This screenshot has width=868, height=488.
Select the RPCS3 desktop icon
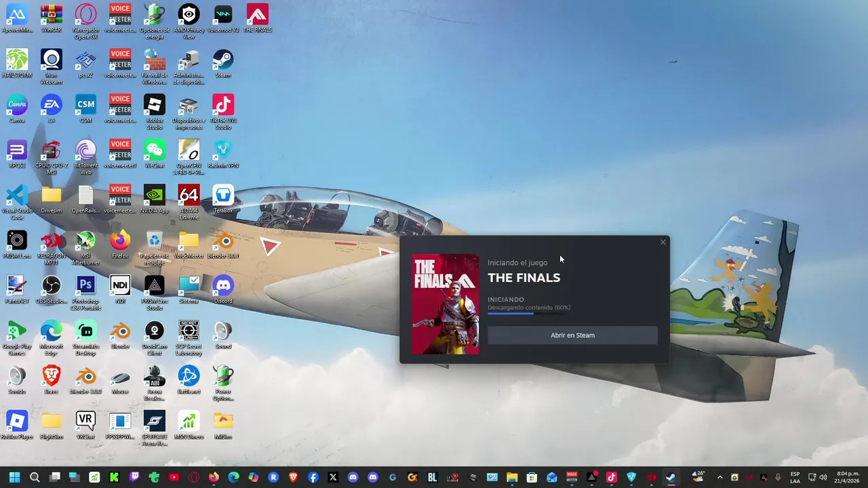pos(17,155)
